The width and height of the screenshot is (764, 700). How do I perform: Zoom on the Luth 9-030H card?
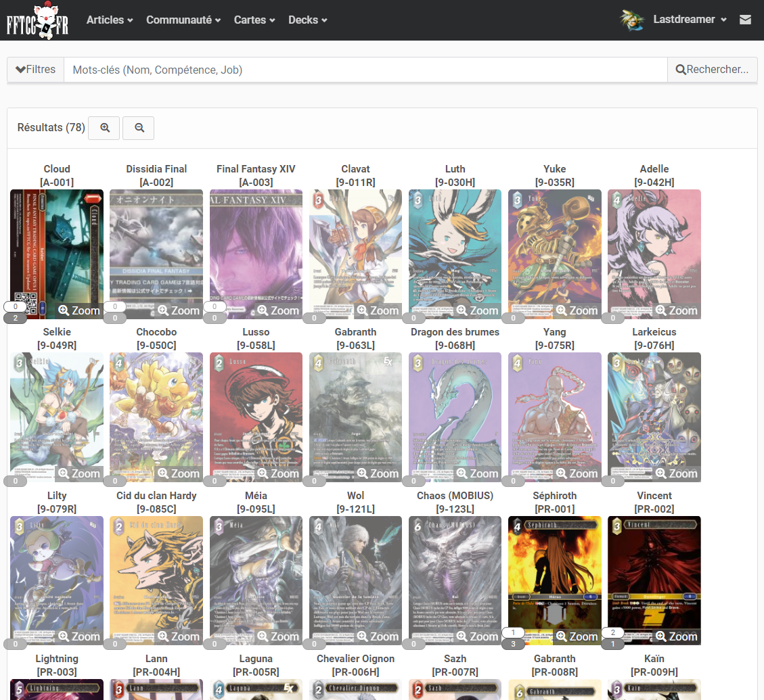click(477, 310)
